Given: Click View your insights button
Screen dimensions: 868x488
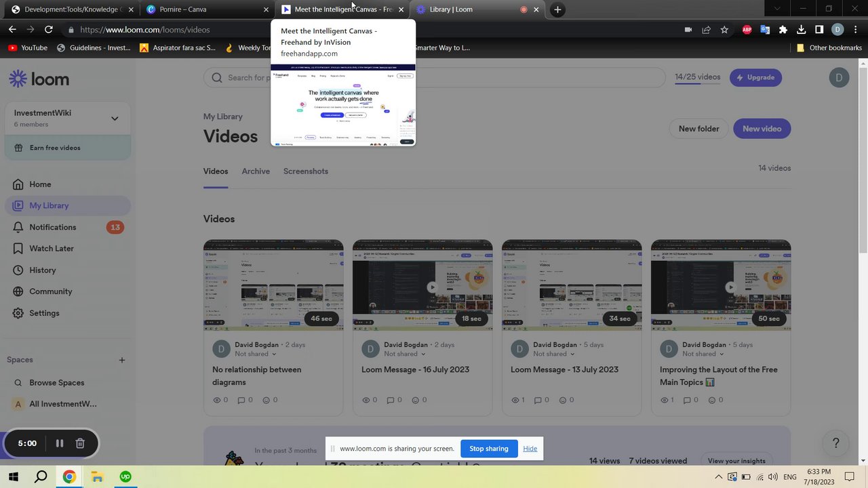Looking at the screenshot, I should [736, 461].
